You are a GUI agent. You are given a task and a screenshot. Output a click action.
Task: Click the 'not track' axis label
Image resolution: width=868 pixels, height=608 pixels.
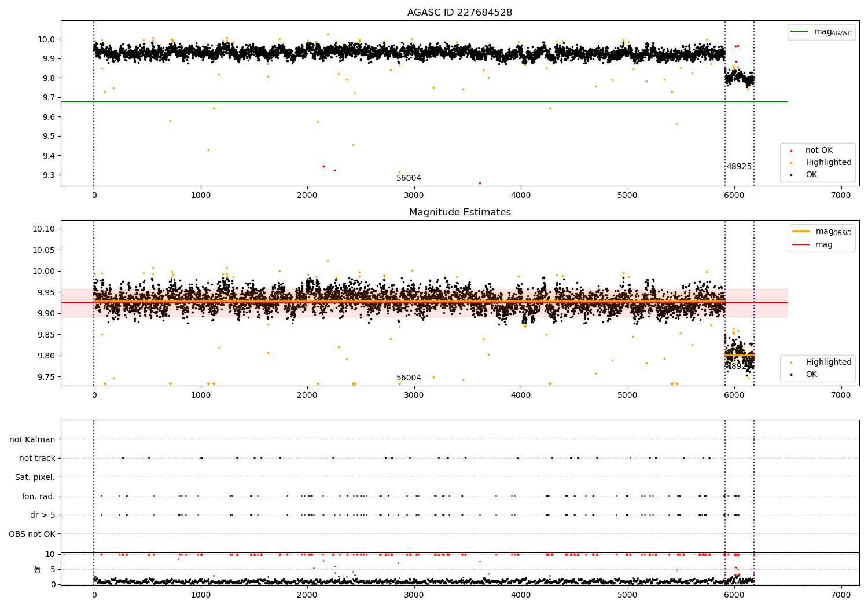(37, 459)
